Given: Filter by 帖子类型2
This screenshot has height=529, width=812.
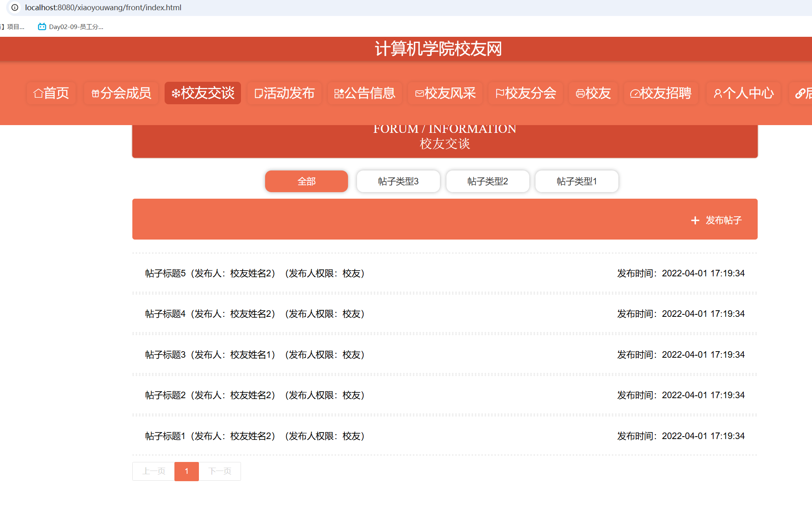Looking at the screenshot, I should point(488,181).
